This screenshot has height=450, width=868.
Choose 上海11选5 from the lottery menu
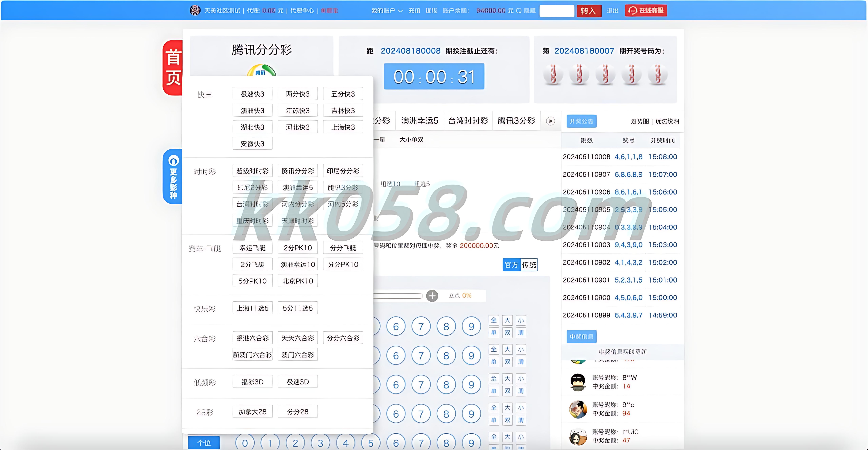tap(252, 308)
